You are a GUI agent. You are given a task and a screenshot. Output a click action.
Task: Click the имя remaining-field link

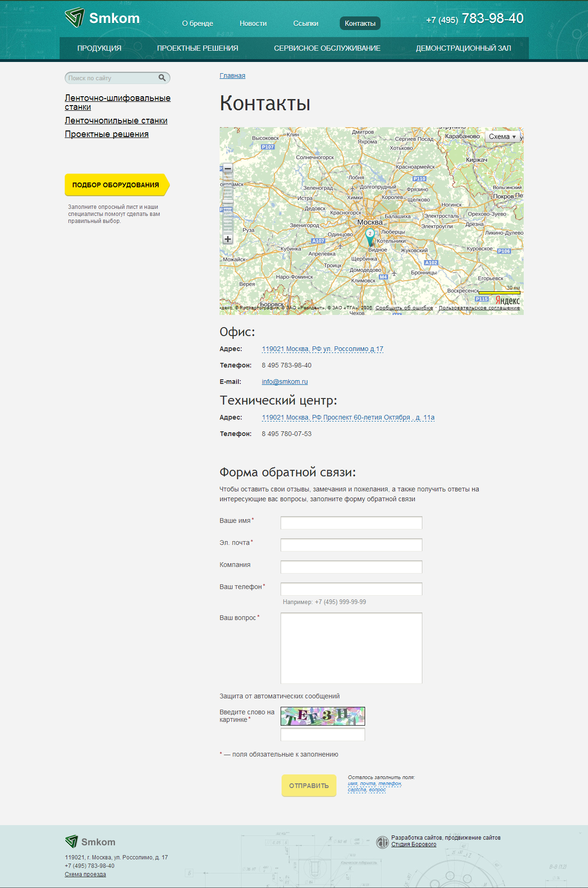tap(352, 783)
